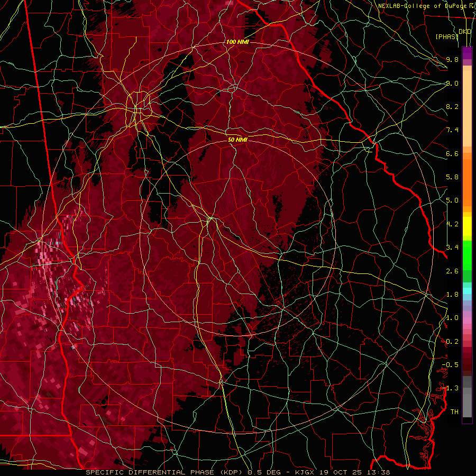Pick the cyan swatch on the color bar
The image size is (476, 476).
click(467, 291)
